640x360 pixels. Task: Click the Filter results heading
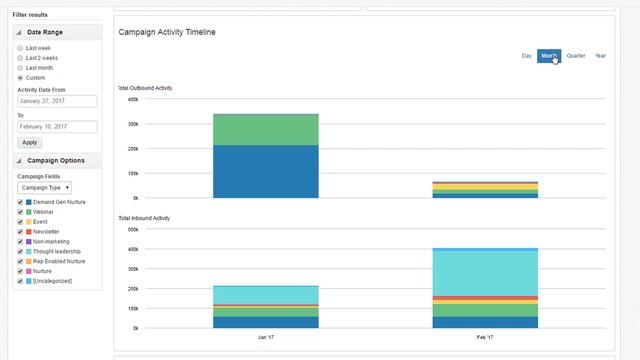tap(30, 15)
